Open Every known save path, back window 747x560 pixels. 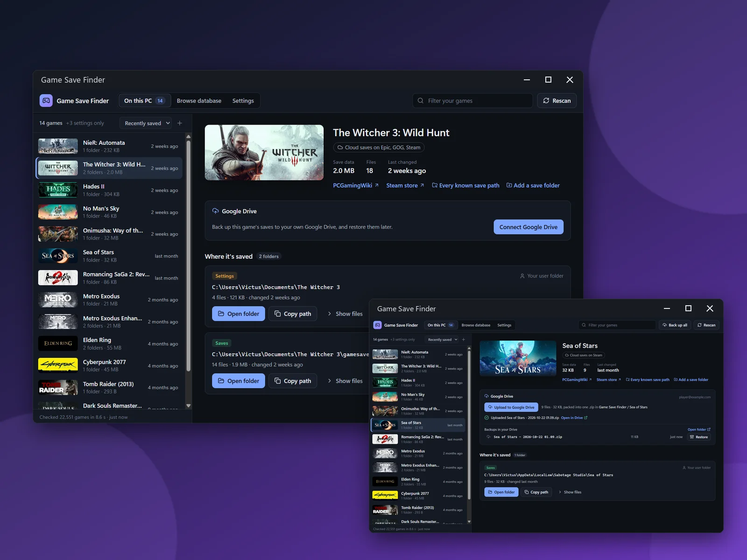tap(465, 185)
